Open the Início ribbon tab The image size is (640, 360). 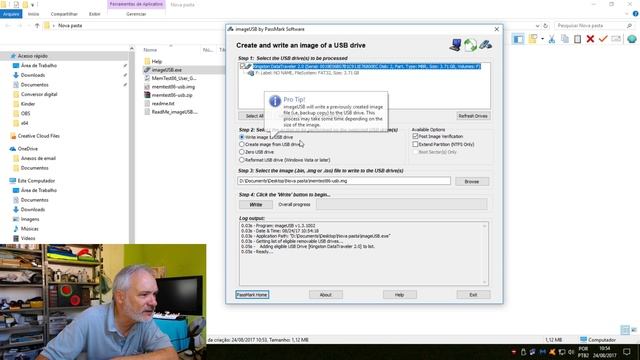coord(33,14)
